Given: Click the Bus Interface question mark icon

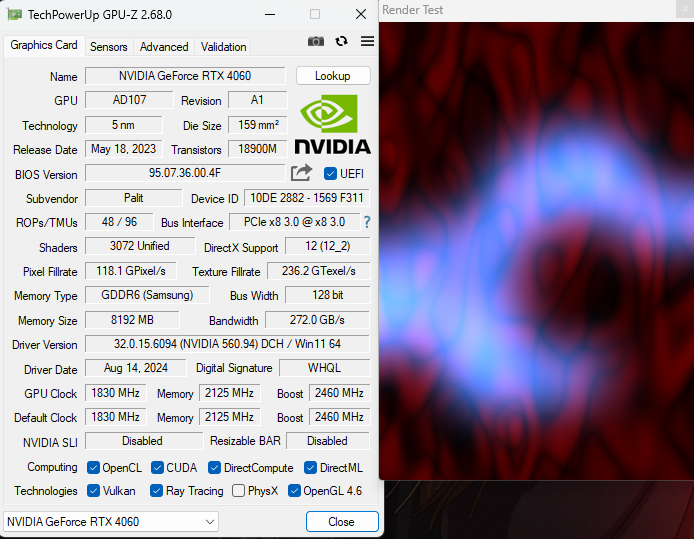Looking at the screenshot, I should pyautogui.click(x=367, y=222).
